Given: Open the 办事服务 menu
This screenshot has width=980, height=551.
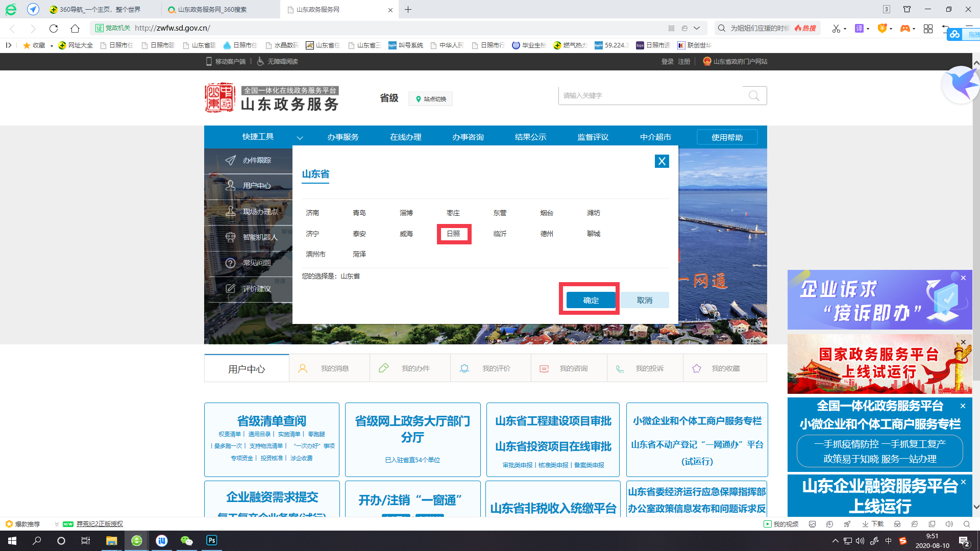Looking at the screenshot, I should pos(343,137).
